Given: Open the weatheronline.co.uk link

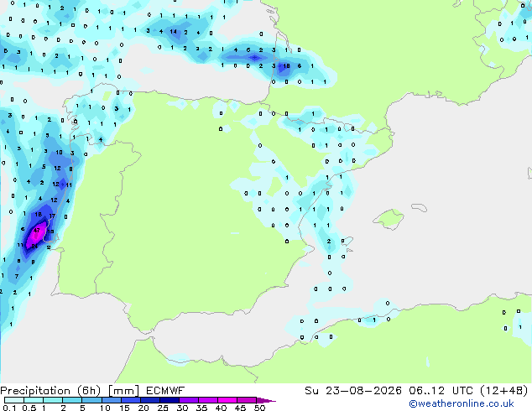Looking at the screenshot, I should (462, 403).
